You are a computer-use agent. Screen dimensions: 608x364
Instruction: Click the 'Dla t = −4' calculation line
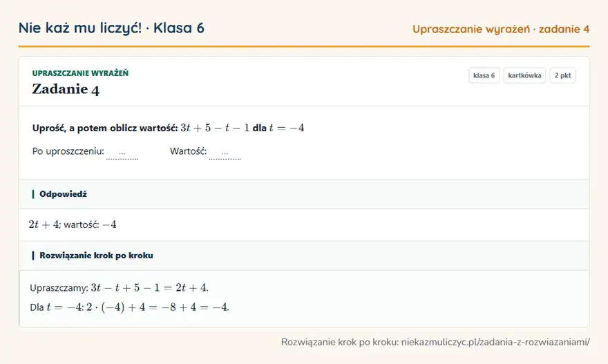(x=129, y=307)
